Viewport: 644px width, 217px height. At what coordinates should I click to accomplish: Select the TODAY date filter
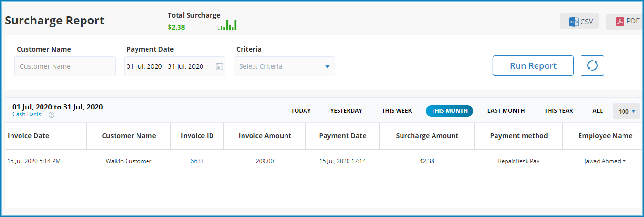pyautogui.click(x=301, y=111)
